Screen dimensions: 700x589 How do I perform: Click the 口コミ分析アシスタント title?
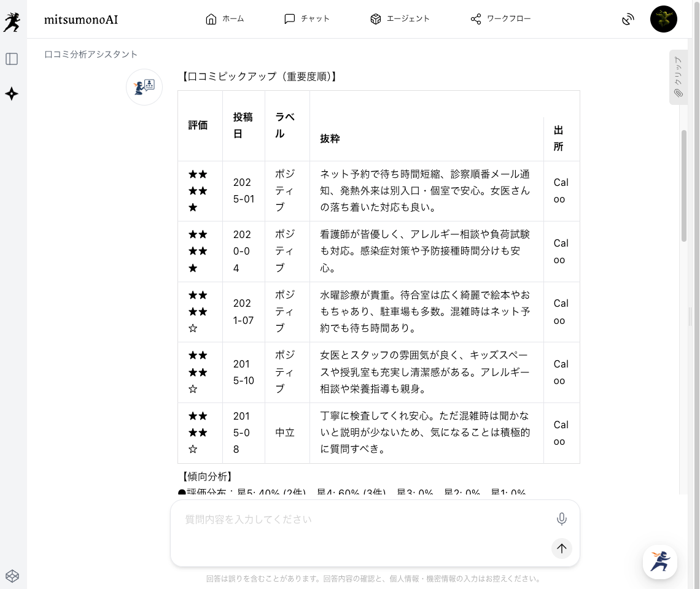click(x=91, y=55)
